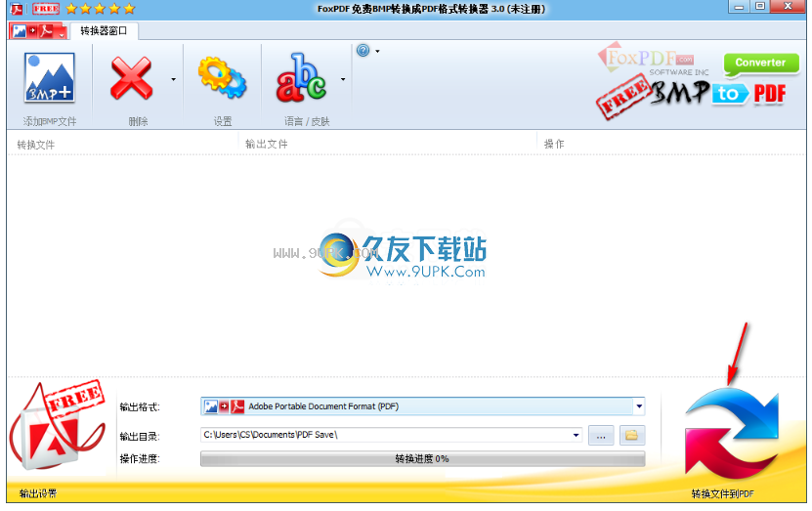The width and height of the screenshot is (812, 511).
Task: Open settings with the gears icon
Action: (x=222, y=77)
